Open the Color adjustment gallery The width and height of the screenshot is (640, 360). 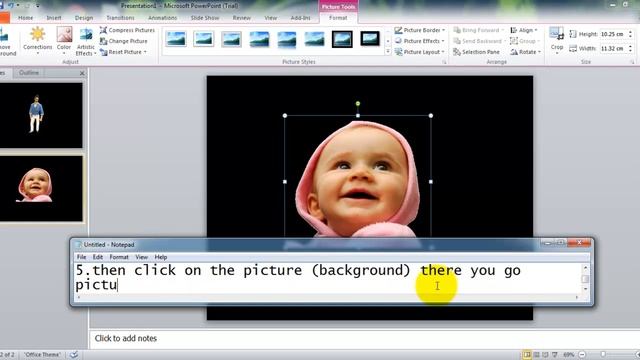[64, 41]
